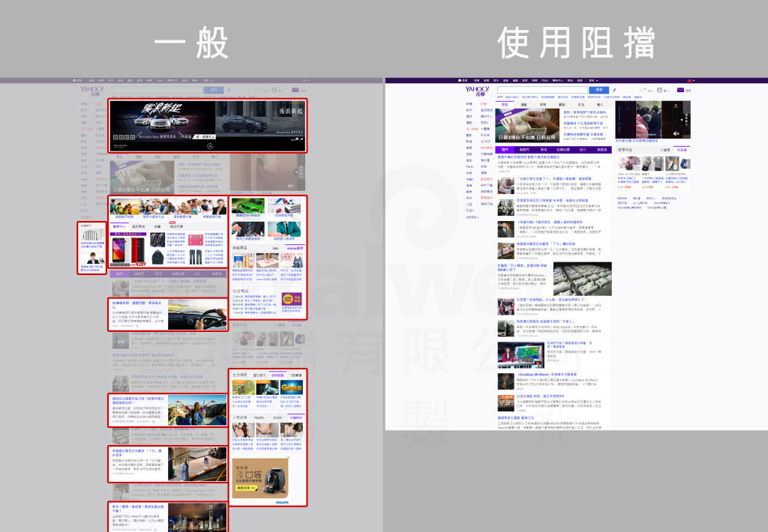Select the 熱門 tab in the purple news bar

505,150
